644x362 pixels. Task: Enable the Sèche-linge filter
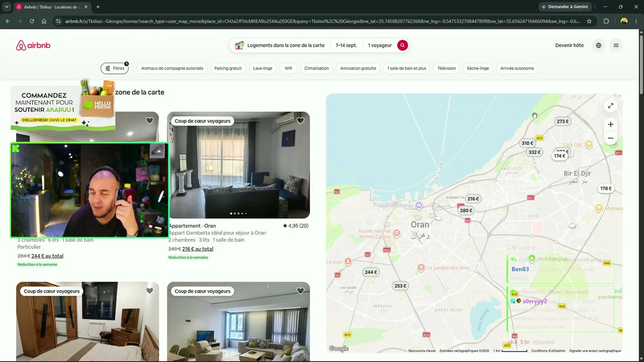point(478,68)
